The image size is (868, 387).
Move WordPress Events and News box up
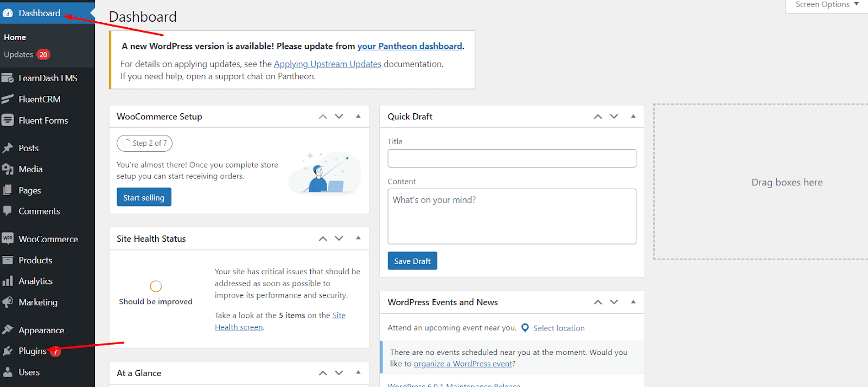pyautogui.click(x=598, y=302)
